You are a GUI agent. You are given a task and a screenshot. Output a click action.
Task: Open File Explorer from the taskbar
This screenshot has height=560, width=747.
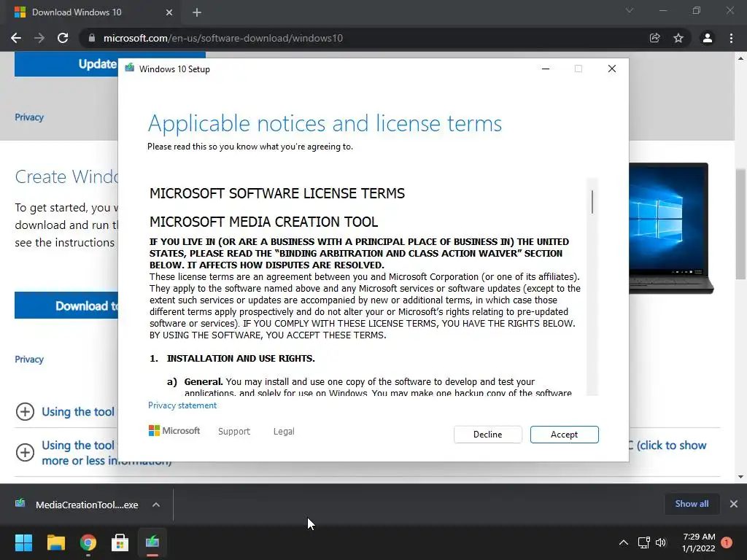(55, 542)
